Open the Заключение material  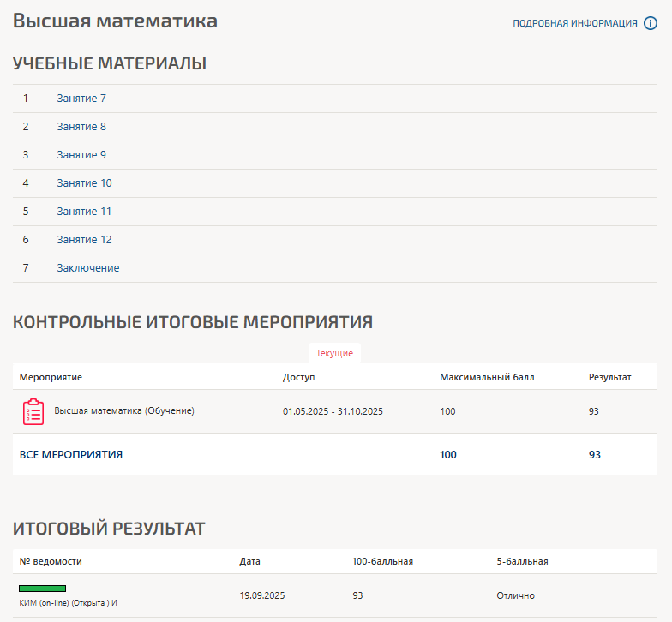tap(88, 268)
